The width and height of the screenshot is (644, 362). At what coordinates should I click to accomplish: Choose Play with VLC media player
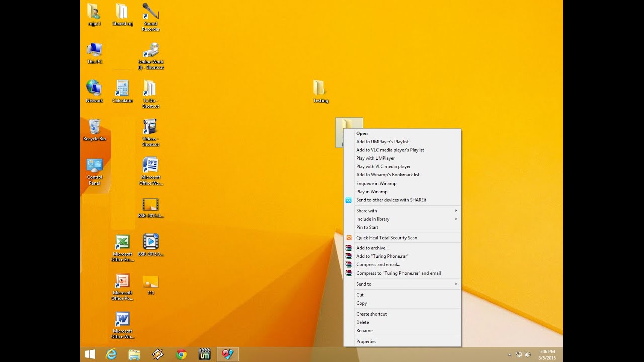(x=402, y=166)
